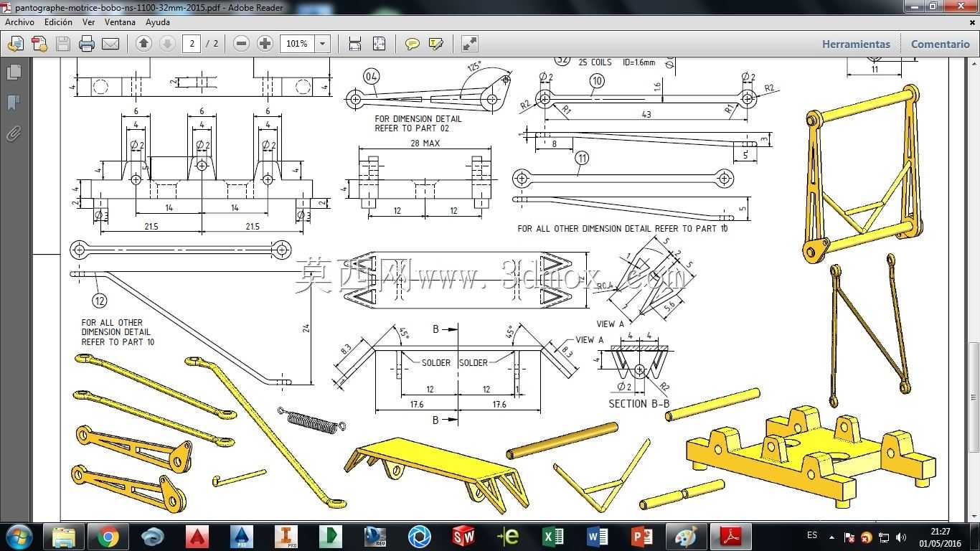This screenshot has width=980, height=551.
Task: Zoom in with the plus button
Action: point(265,44)
